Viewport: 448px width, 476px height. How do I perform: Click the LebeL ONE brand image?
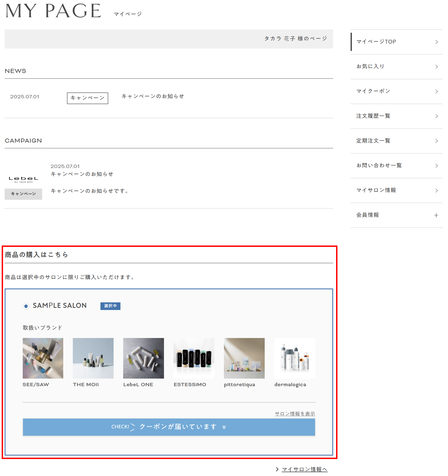coord(143,358)
